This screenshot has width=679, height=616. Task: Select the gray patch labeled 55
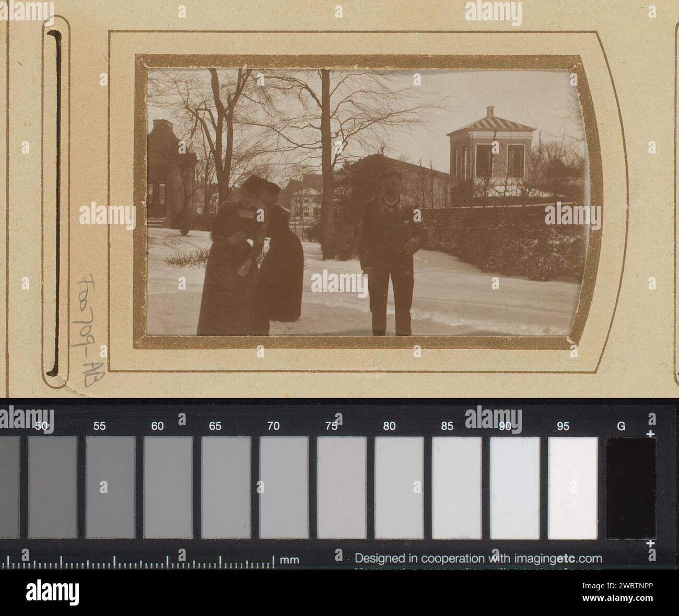110,487
